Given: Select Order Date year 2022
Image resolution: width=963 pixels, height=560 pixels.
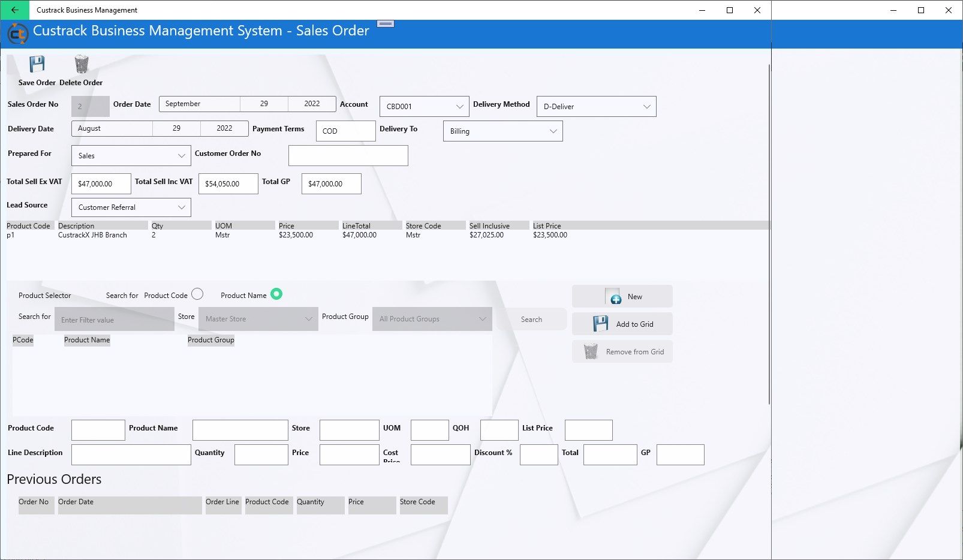Looking at the screenshot, I should click(x=312, y=104).
